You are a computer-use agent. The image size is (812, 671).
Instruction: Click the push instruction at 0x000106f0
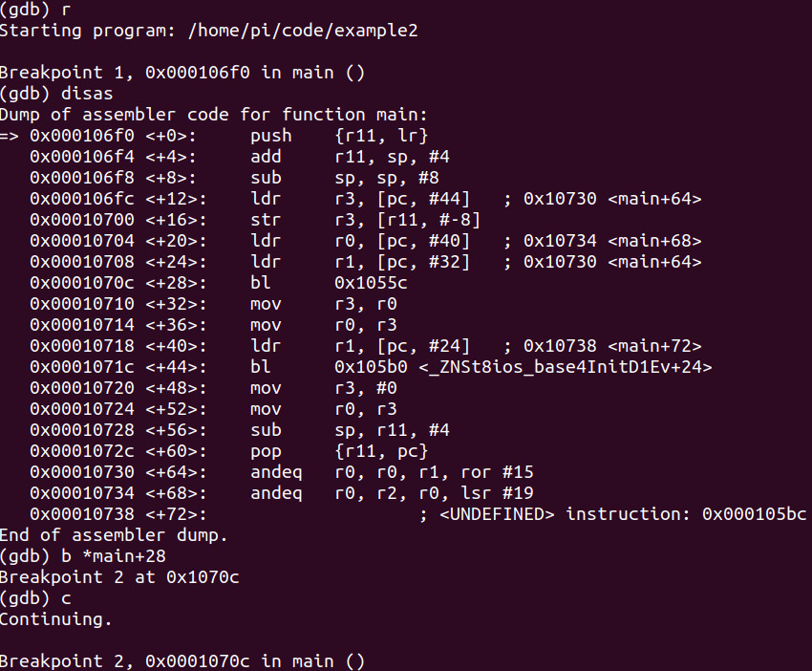pos(339,136)
